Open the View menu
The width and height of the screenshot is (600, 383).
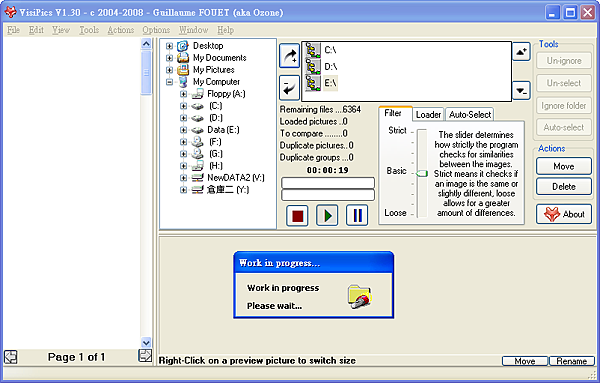61,30
